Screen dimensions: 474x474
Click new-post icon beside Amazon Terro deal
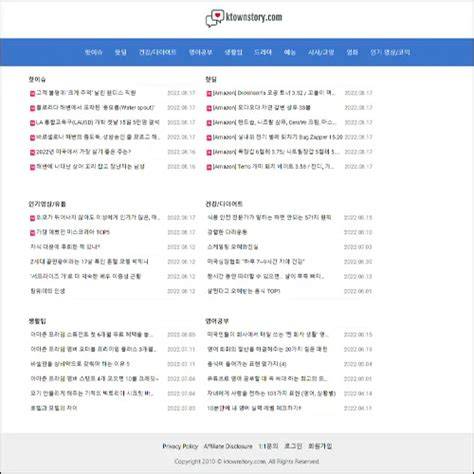209,167
